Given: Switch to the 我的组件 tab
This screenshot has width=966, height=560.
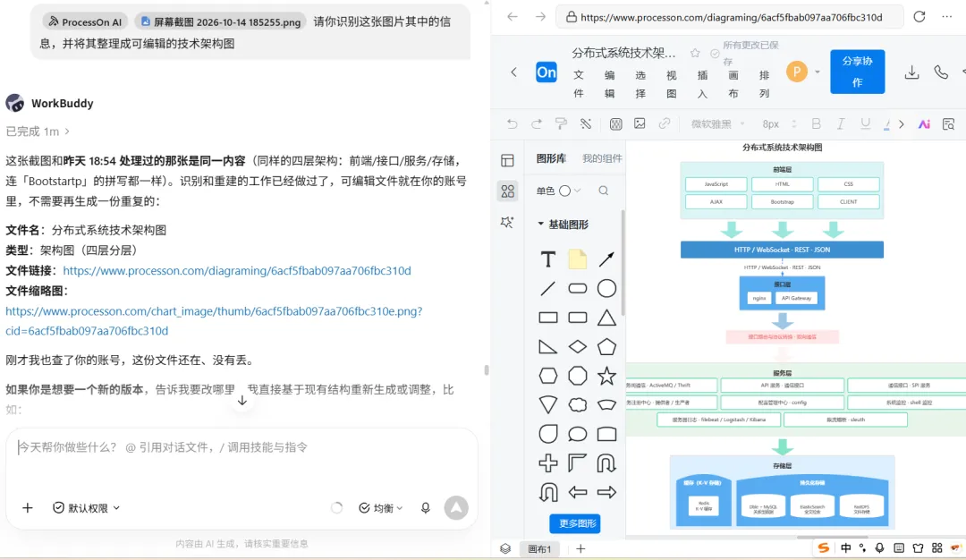Looking at the screenshot, I should click(x=602, y=158).
